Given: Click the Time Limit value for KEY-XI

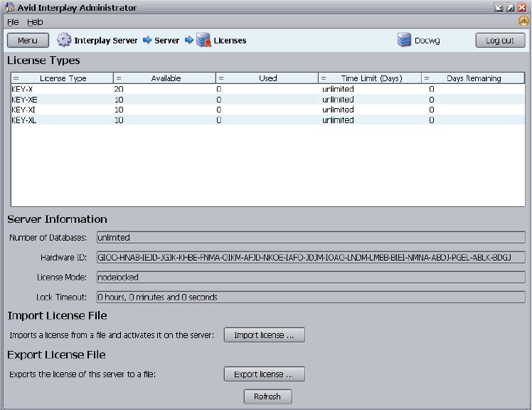Looking at the screenshot, I should (338, 110).
